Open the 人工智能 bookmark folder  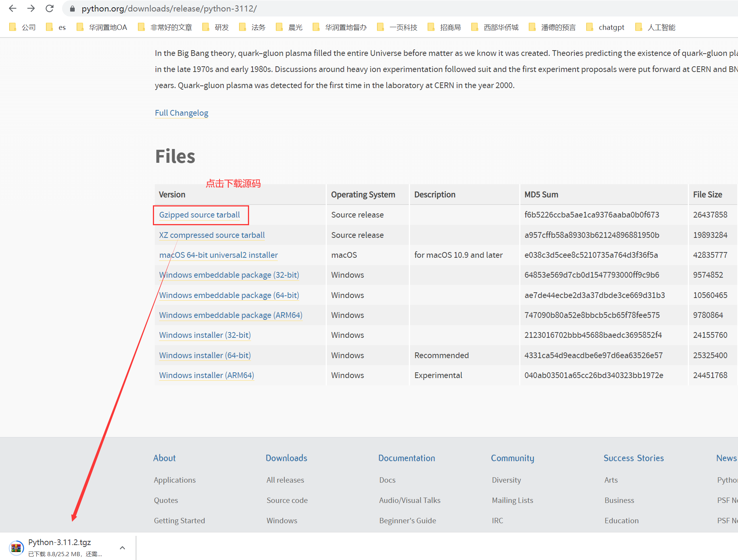point(655,27)
